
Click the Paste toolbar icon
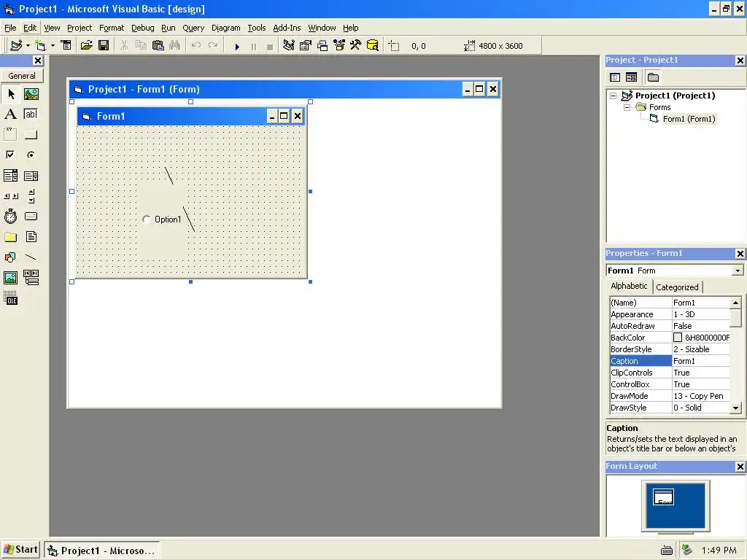(158, 46)
